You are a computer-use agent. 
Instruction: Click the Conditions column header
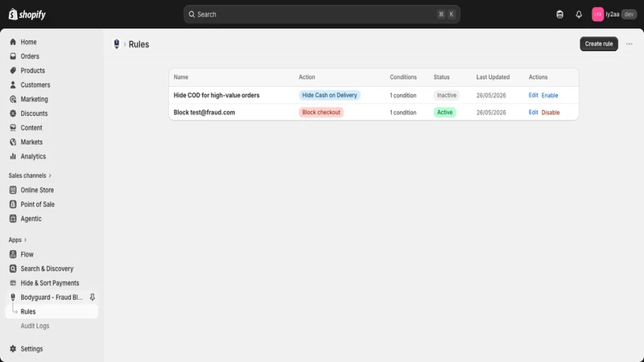(x=403, y=77)
